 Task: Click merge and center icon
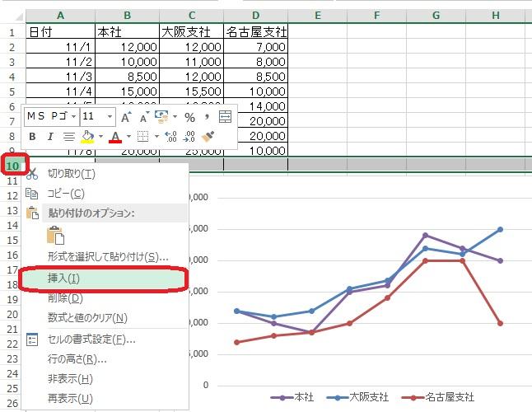point(226,117)
